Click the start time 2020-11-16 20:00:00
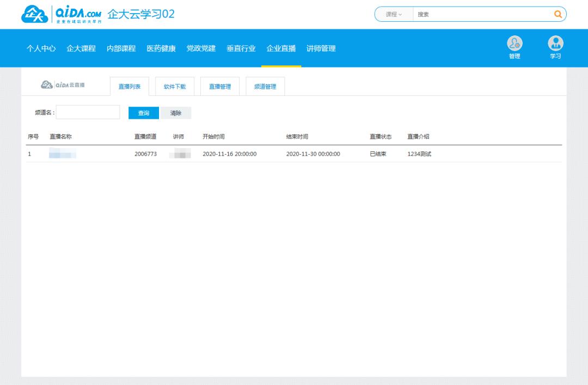Screen dimensions: 588x385 [230, 154]
